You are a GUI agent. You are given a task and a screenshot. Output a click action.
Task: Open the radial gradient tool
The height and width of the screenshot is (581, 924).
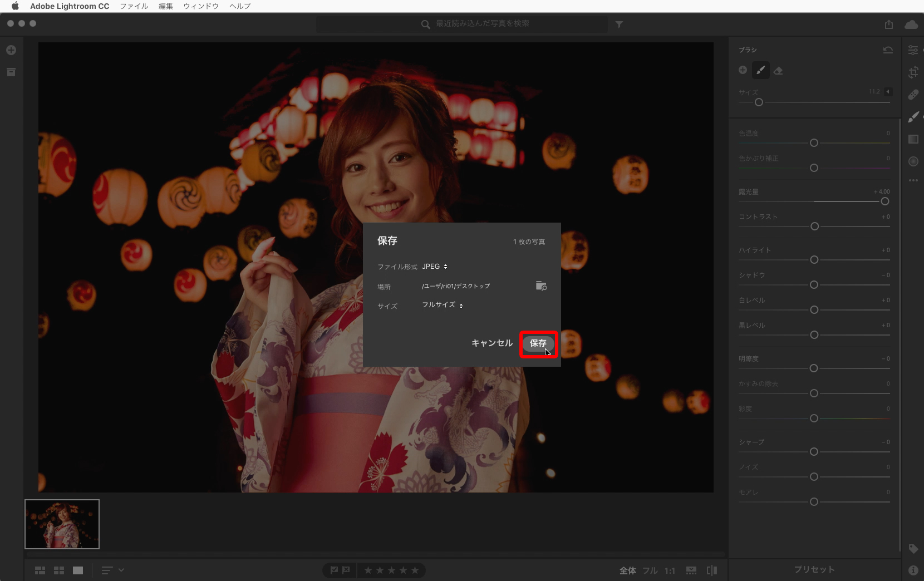(913, 161)
